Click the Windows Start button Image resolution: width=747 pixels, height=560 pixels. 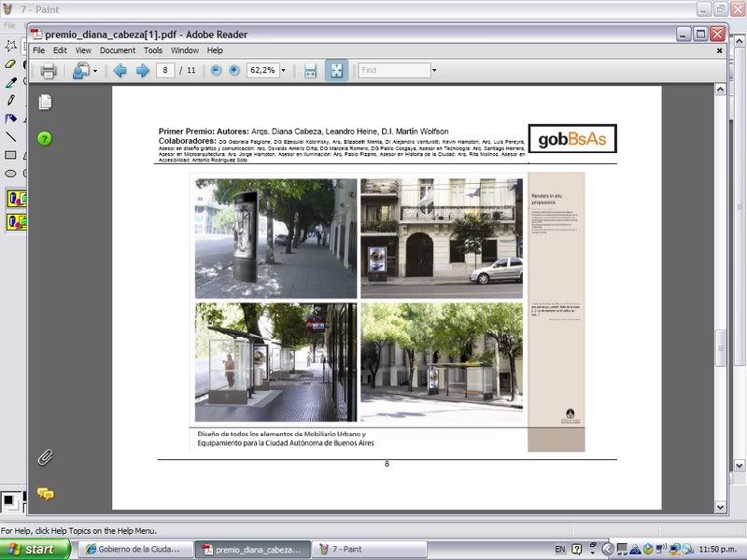(35, 549)
